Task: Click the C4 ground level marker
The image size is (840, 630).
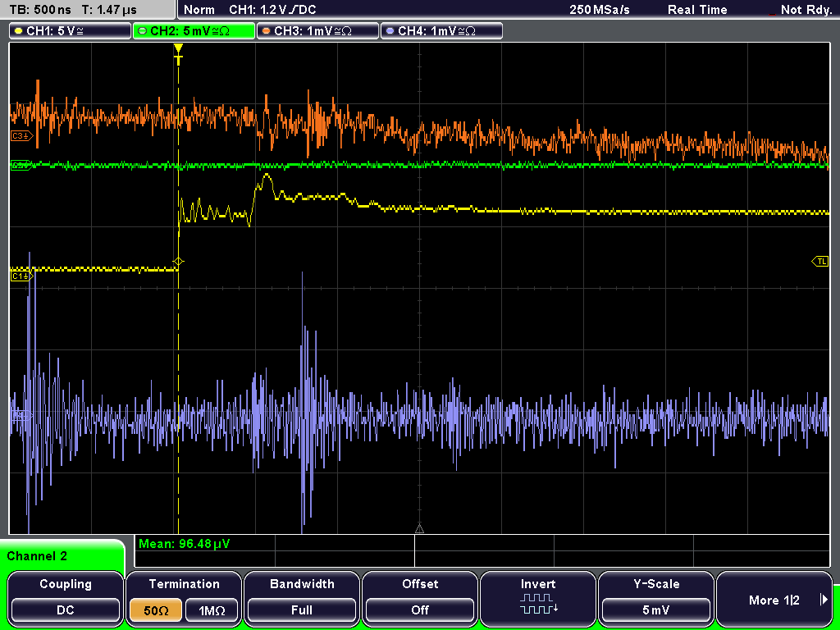Action: (x=21, y=416)
